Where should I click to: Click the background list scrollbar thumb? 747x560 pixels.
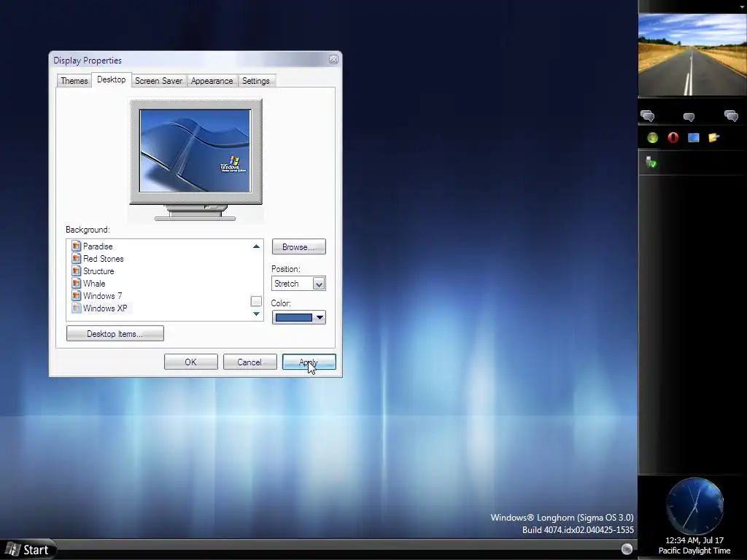coord(256,301)
